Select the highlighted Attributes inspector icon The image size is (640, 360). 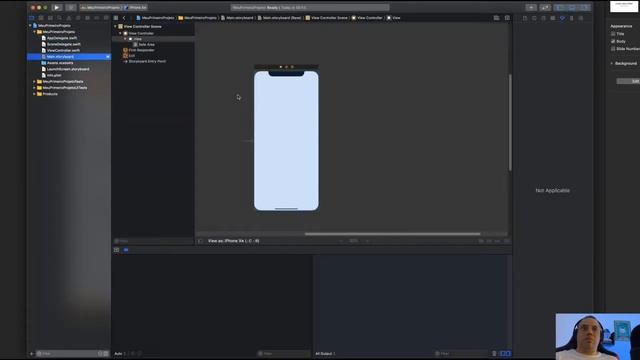click(x=562, y=18)
